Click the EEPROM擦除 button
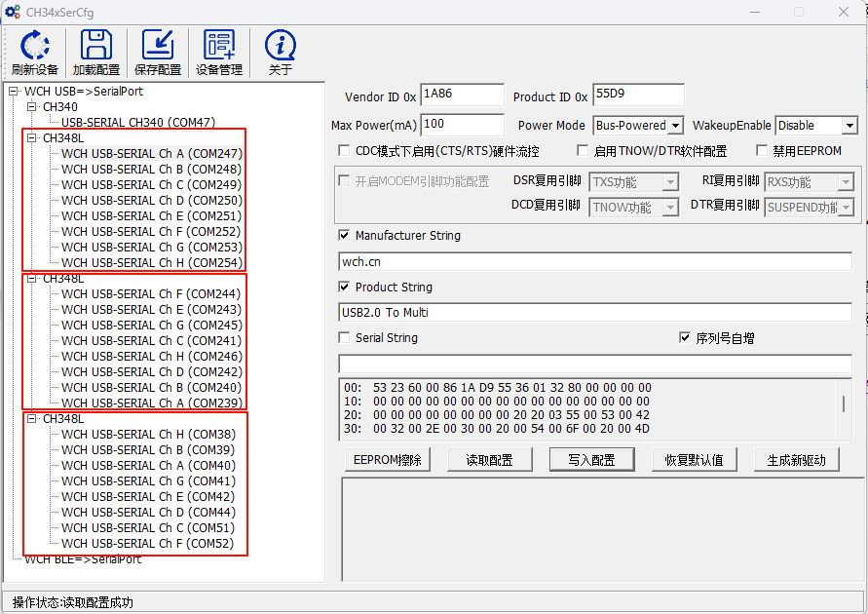 point(388,460)
